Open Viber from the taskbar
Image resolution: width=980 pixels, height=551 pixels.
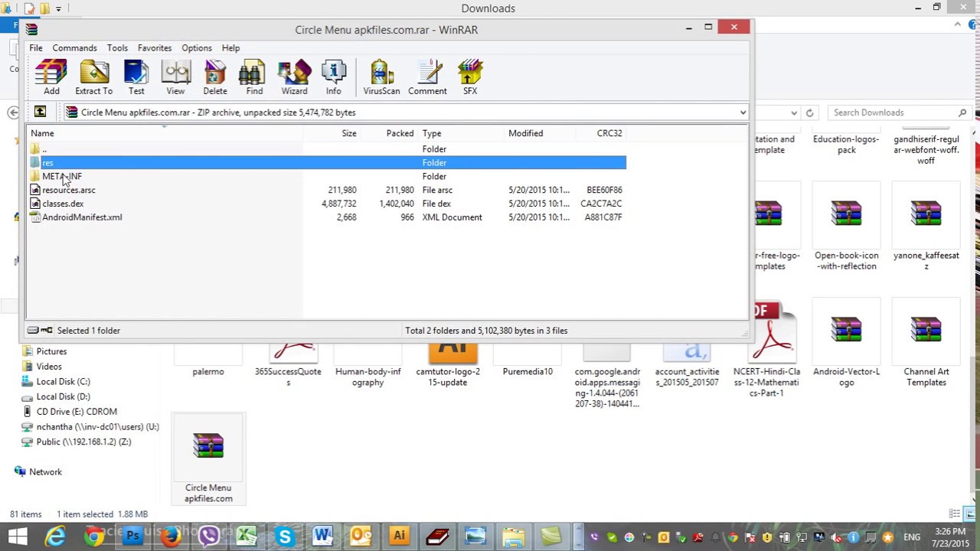(x=208, y=536)
